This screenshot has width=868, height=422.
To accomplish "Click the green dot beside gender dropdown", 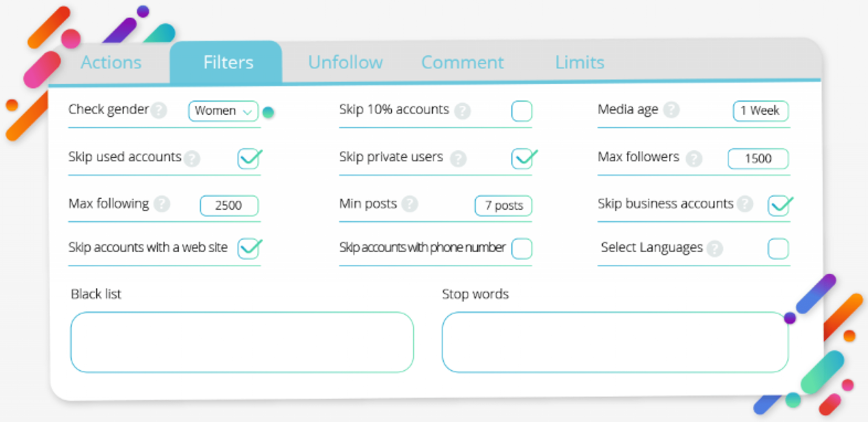I will [x=268, y=112].
